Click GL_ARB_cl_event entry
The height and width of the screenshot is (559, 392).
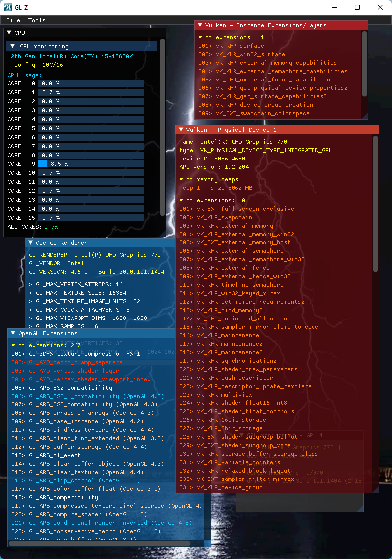(x=46, y=455)
